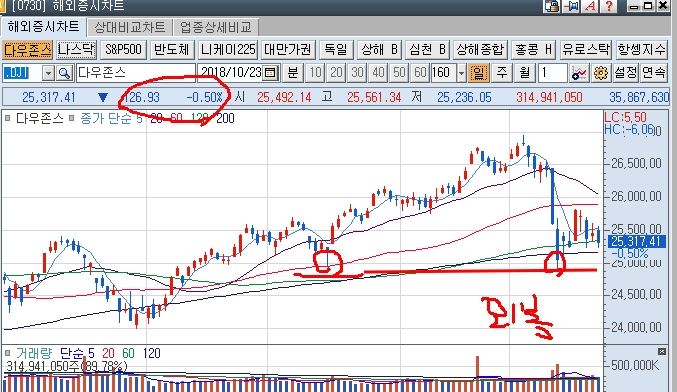Click the 다우존스 symbol name field
This screenshot has width=677, height=392.
tap(136, 73)
